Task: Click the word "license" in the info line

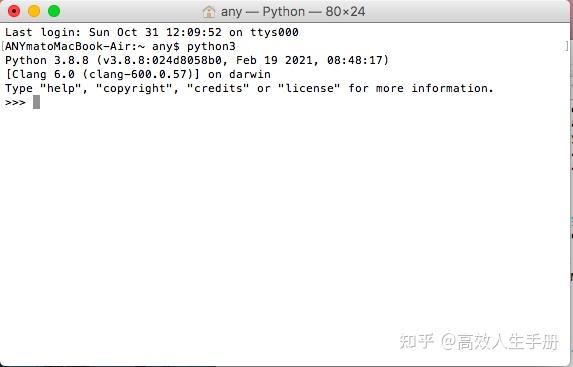Action: pyautogui.click(x=309, y=88)
